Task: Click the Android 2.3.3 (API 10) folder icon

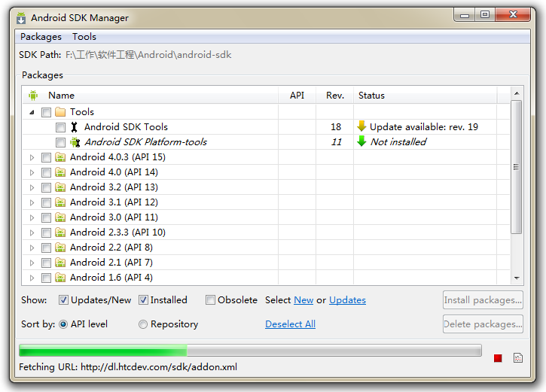Action: (60, 232)
